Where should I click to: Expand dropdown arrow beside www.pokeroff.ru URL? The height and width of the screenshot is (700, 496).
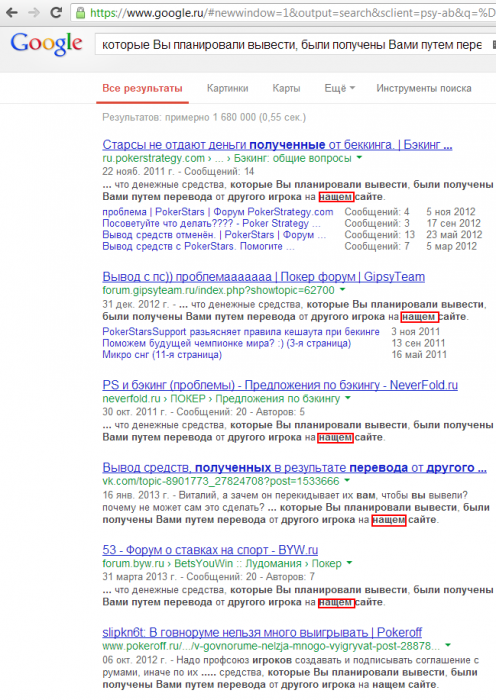pyautogui.click(x=448, y=646)
